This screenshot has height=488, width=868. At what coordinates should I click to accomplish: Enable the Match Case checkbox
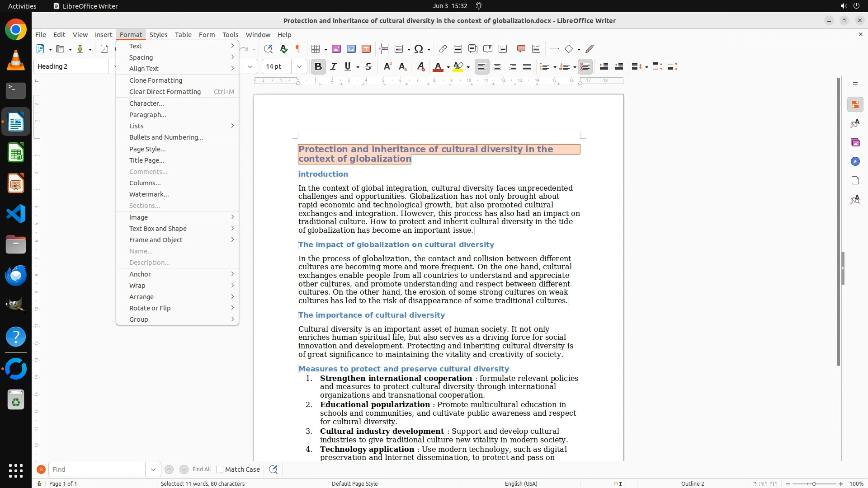pos(220,469)
